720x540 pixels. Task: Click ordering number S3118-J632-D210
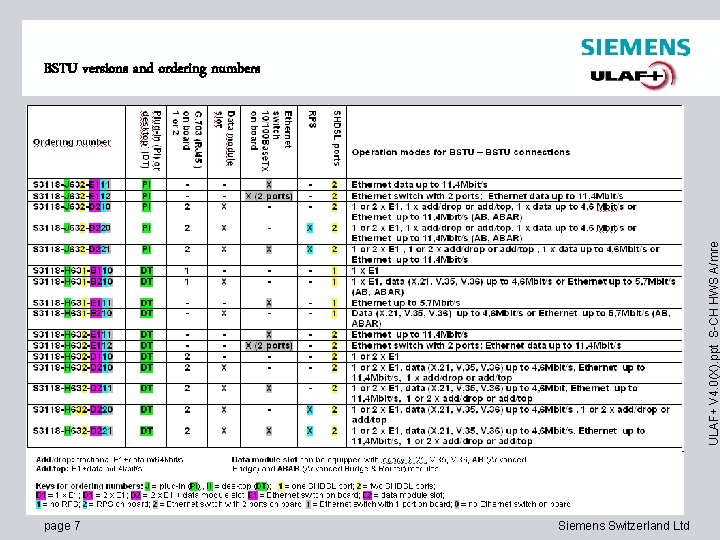[x=72, y=207]
